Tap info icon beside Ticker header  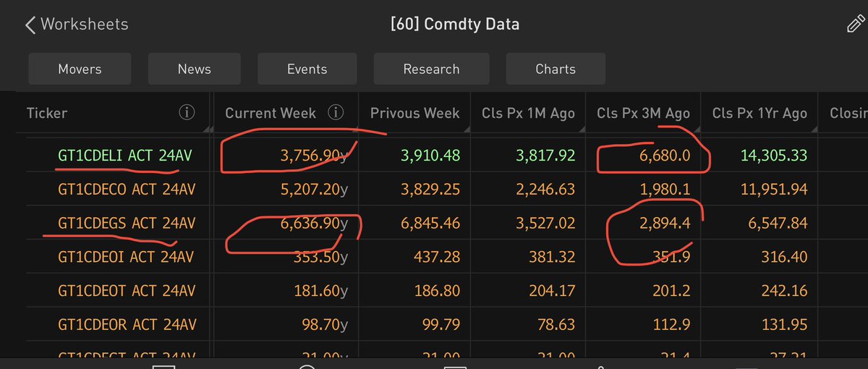click(187, 113)
